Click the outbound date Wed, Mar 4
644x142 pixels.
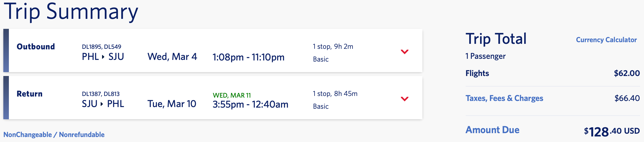coord(172,57)
